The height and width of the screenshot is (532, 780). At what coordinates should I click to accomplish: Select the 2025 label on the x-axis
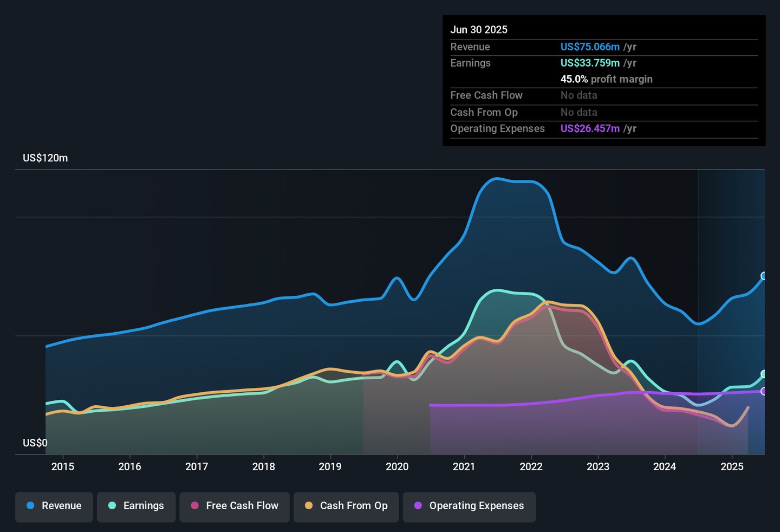coord(732,466)
